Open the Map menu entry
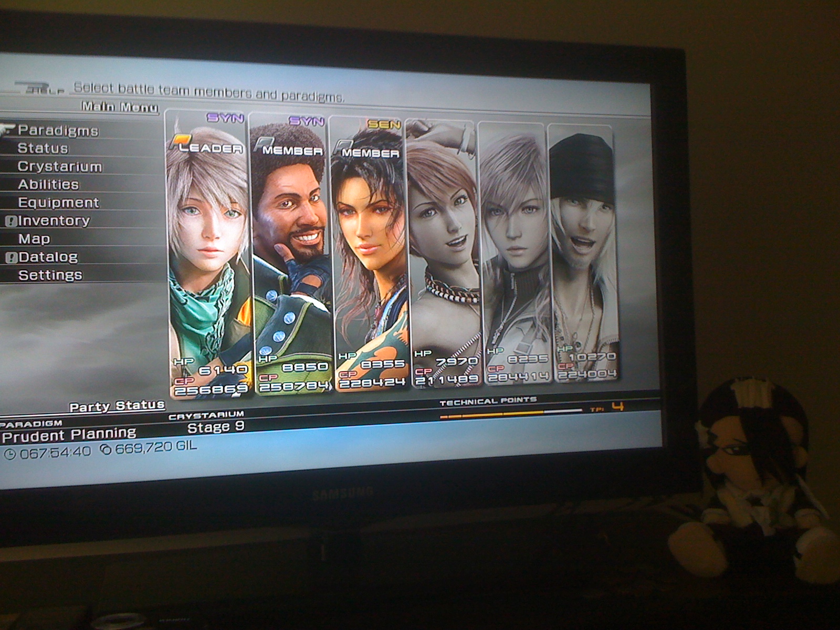 (34, 239)
